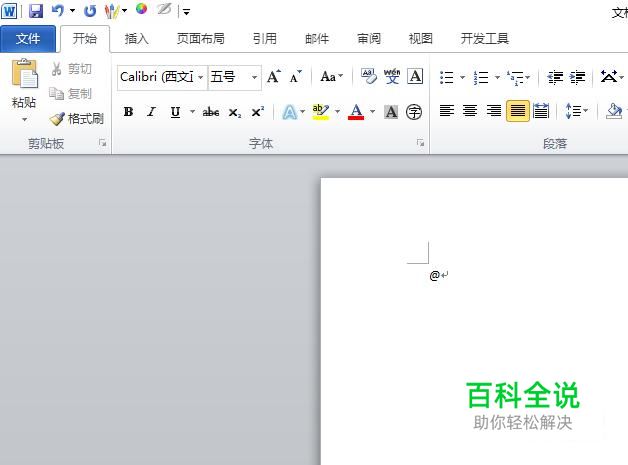Click the Undo arrow icon
Image resolution: width=628 pixels, height=465 pixels.
58,10
